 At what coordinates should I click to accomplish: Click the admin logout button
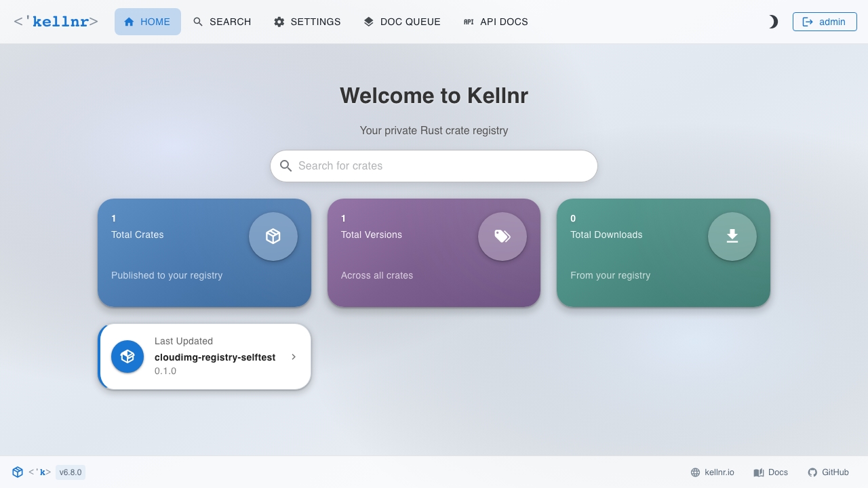pos(825,22)
